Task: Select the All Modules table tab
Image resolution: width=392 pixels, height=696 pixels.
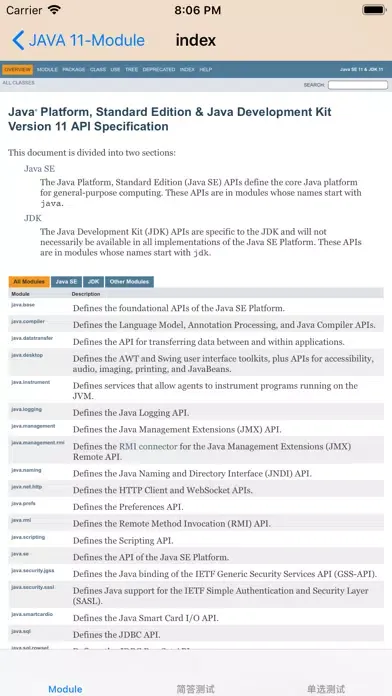Action: (29, 282)
